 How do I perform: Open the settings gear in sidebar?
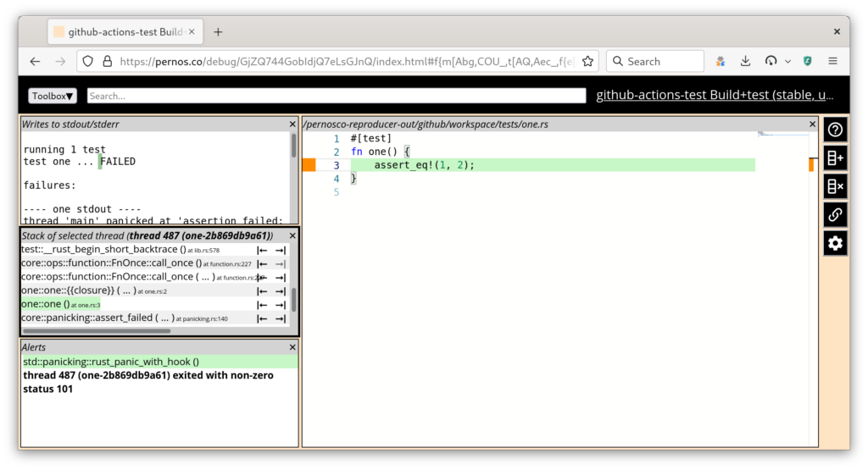[835, 243]
